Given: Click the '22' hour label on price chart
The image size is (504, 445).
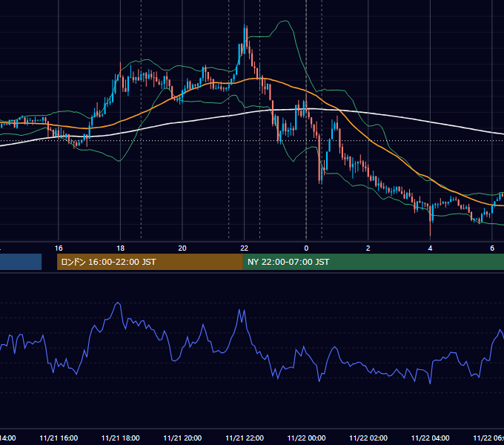Looking at the screenshot, I should pos(245,248).
